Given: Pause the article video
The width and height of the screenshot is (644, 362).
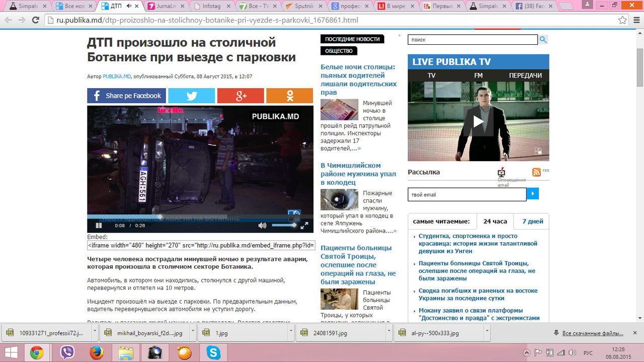Looking at the screenshot, I should [99, 226].
